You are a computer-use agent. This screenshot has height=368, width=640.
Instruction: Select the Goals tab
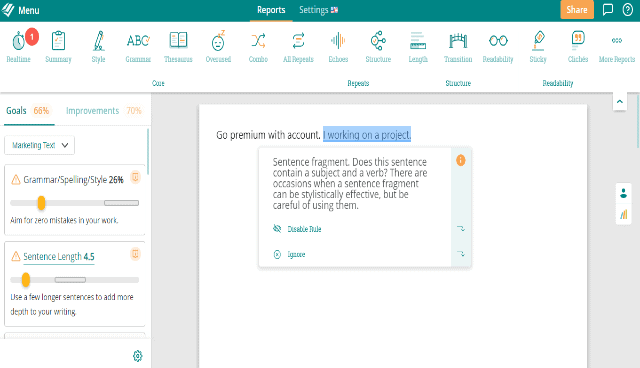point(28,111)
